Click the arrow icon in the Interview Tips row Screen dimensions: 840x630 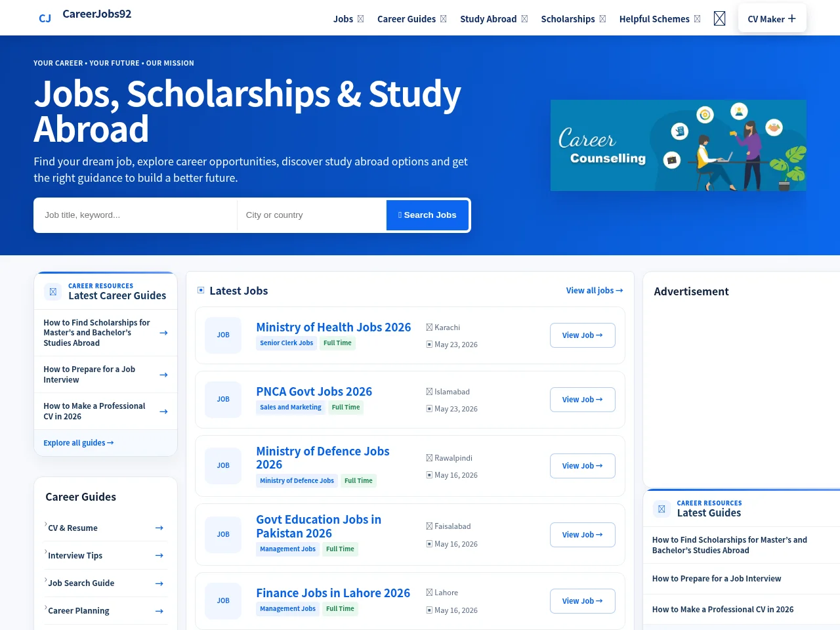159,555
